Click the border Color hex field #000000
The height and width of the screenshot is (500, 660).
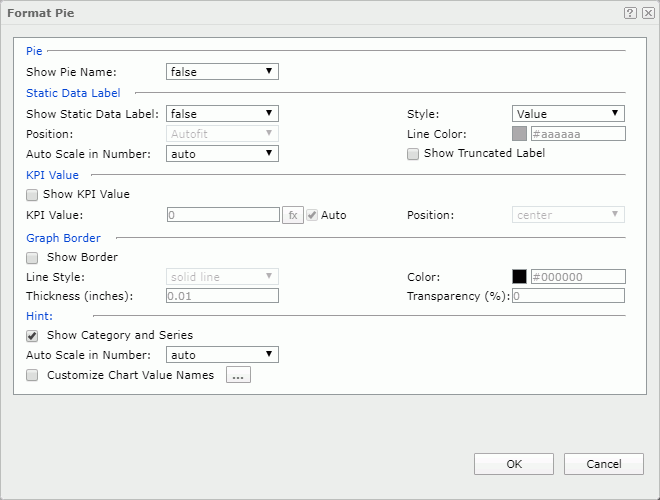pyautogui.click(x=578, y=277)
